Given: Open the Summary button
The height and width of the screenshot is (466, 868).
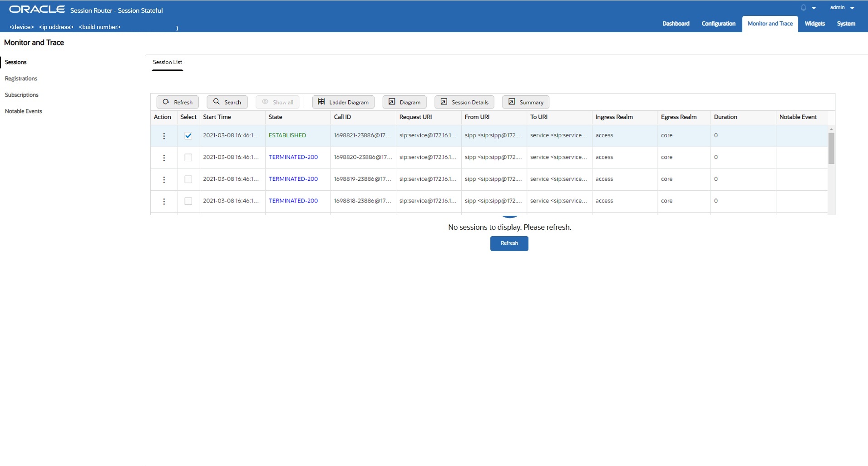Looking at the screenshot, I should tap(526, 102).
